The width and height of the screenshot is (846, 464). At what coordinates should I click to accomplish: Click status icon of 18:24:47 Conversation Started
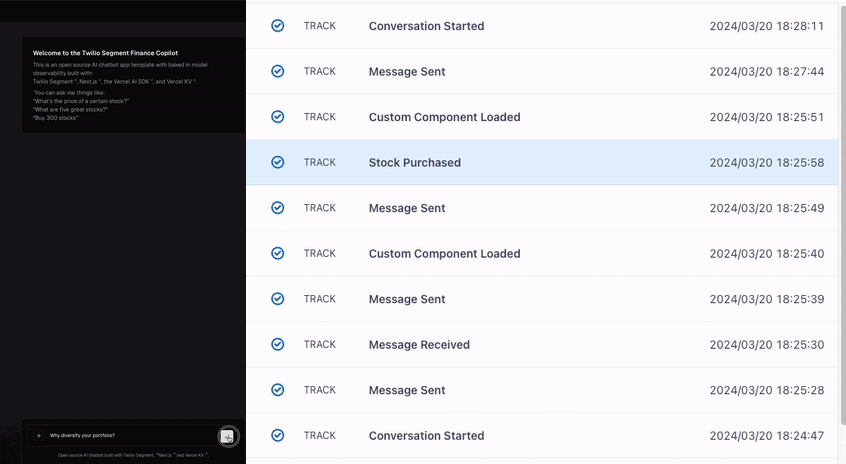click(278, 435)
